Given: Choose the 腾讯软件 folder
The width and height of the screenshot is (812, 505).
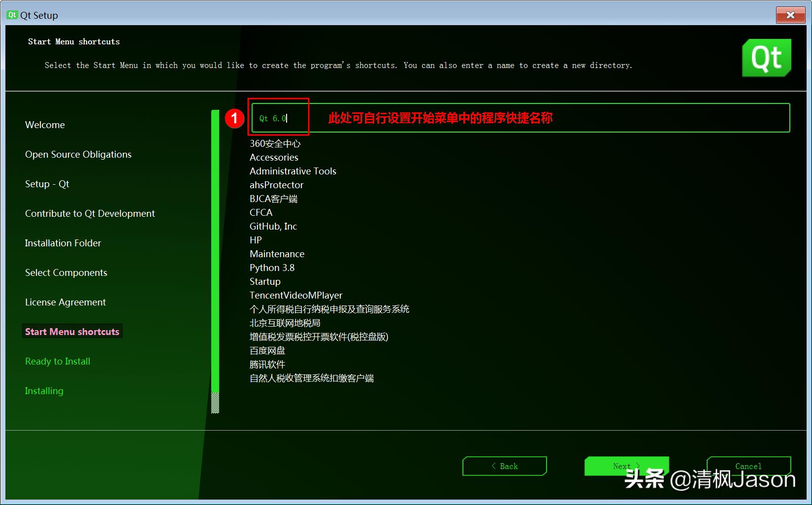Looking at the screenshot, I should (267, 364).
